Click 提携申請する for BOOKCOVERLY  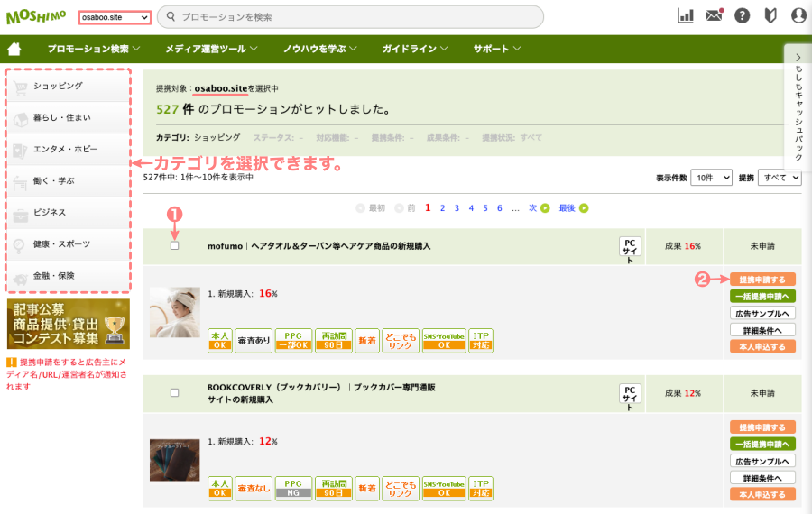762,427
